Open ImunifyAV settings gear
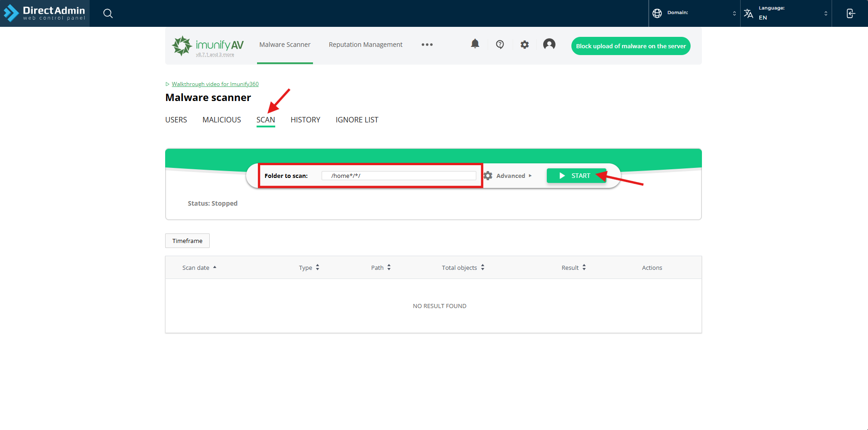 [525, 45]
